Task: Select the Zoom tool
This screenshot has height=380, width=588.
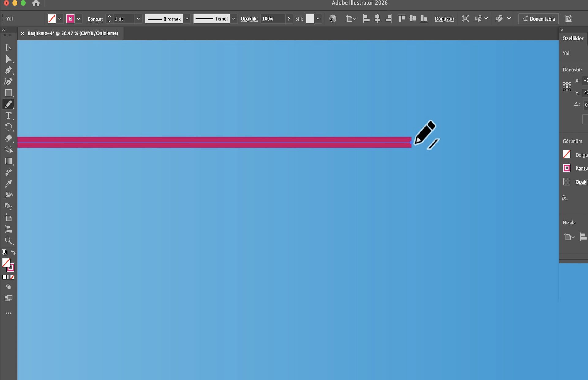Action: (9, 241)
